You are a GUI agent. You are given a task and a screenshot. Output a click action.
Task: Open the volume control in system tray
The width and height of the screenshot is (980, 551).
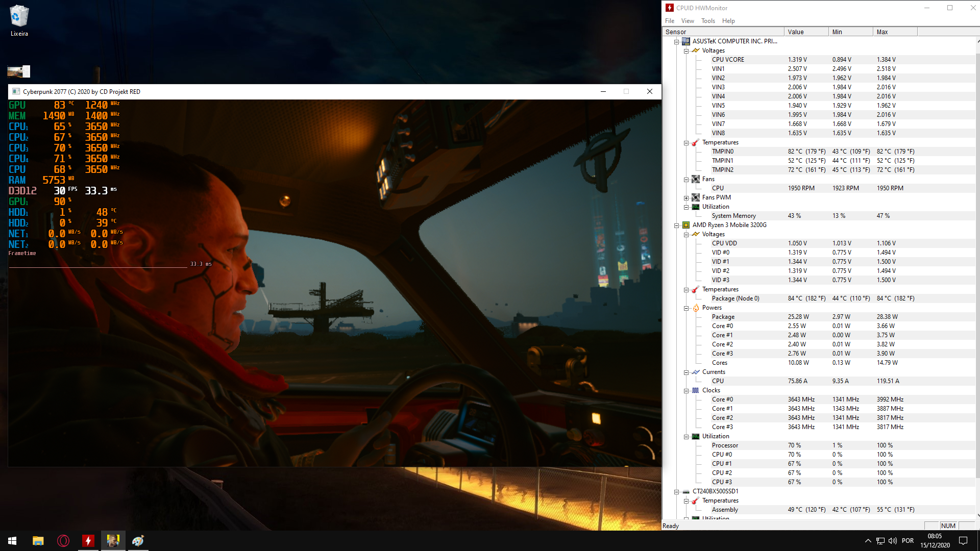tap(892, 541)
